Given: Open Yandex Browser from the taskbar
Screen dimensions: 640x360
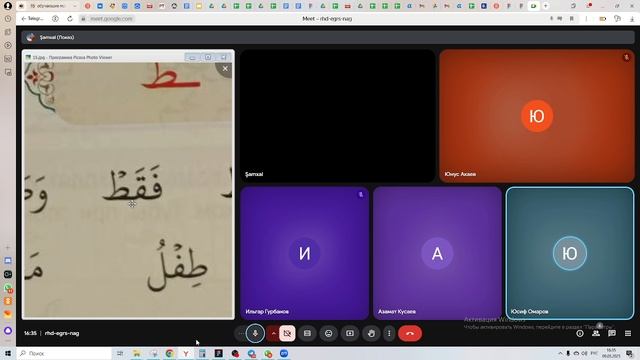Looking at the screenshot, I should pyautogui.click(x=186, y=353).
